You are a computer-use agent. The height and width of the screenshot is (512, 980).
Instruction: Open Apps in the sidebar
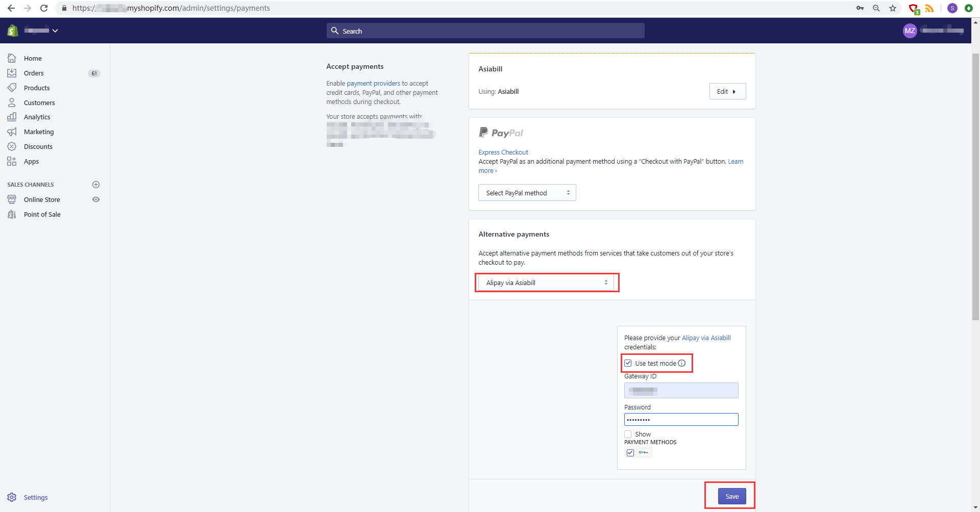coord(31,161)
